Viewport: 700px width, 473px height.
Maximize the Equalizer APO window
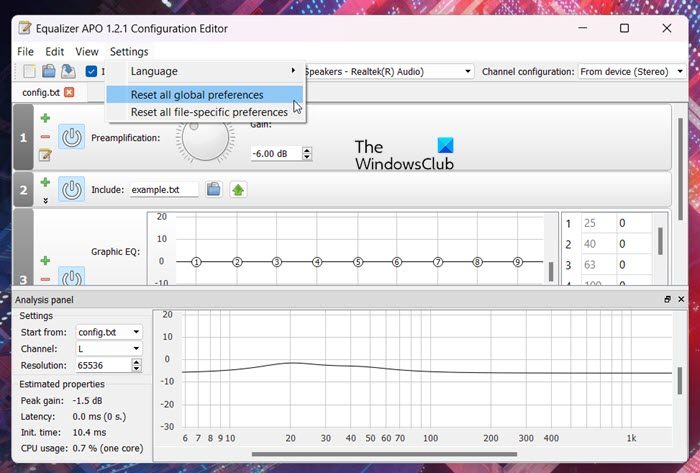point(625,28)
